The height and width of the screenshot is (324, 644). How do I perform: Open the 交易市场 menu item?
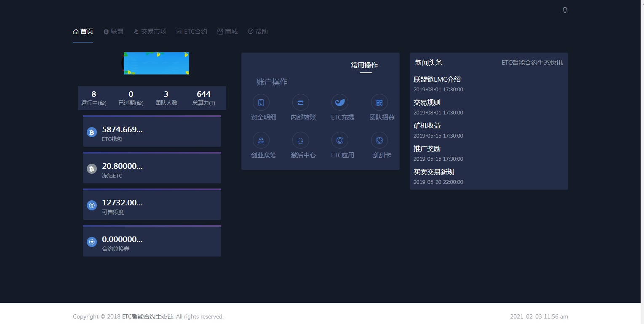pyautogui.click(x=150, y=31)
